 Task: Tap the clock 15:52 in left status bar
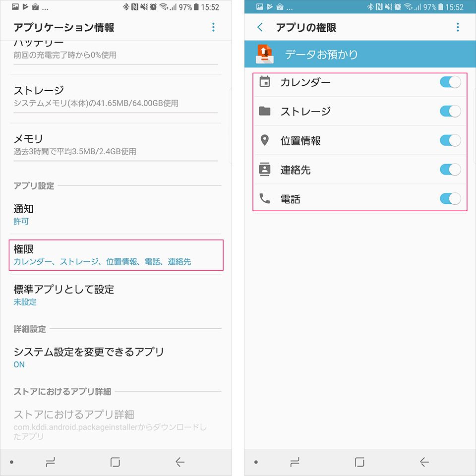pyautogui.click(x=210, y=7)
